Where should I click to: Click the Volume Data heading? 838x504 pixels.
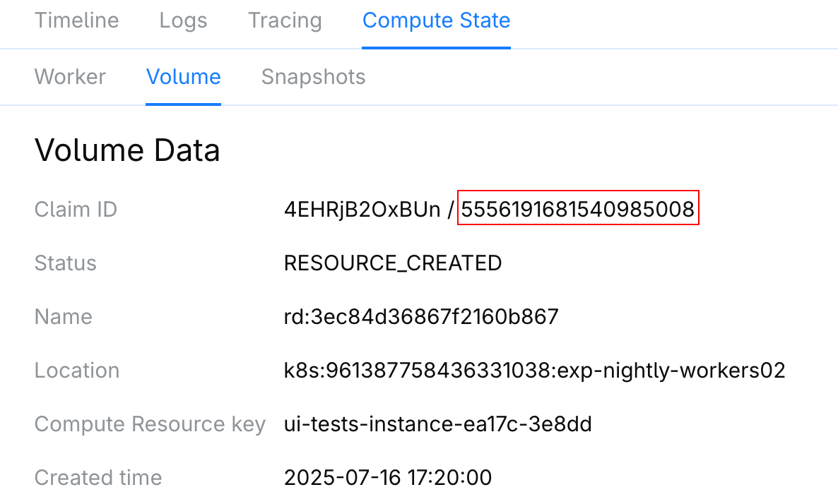tap(127, 150)
